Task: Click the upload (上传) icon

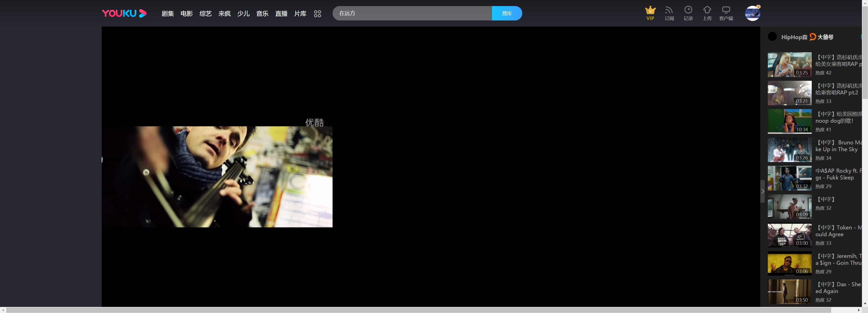Action: point(707,13)
